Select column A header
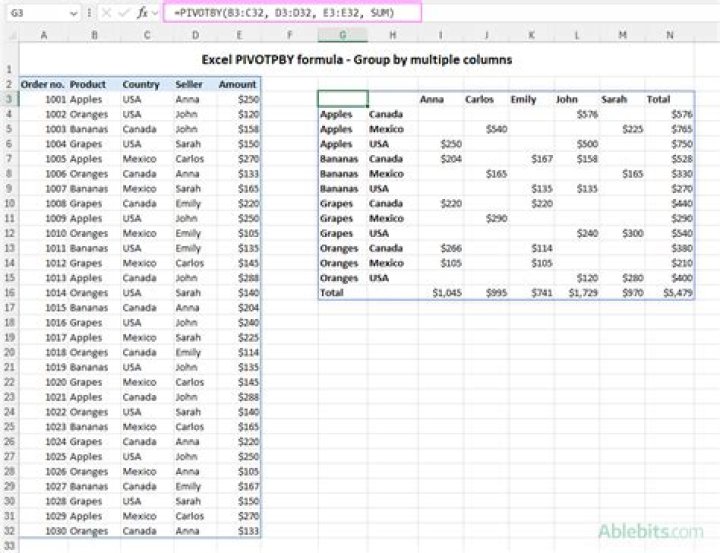 [45, 34]
